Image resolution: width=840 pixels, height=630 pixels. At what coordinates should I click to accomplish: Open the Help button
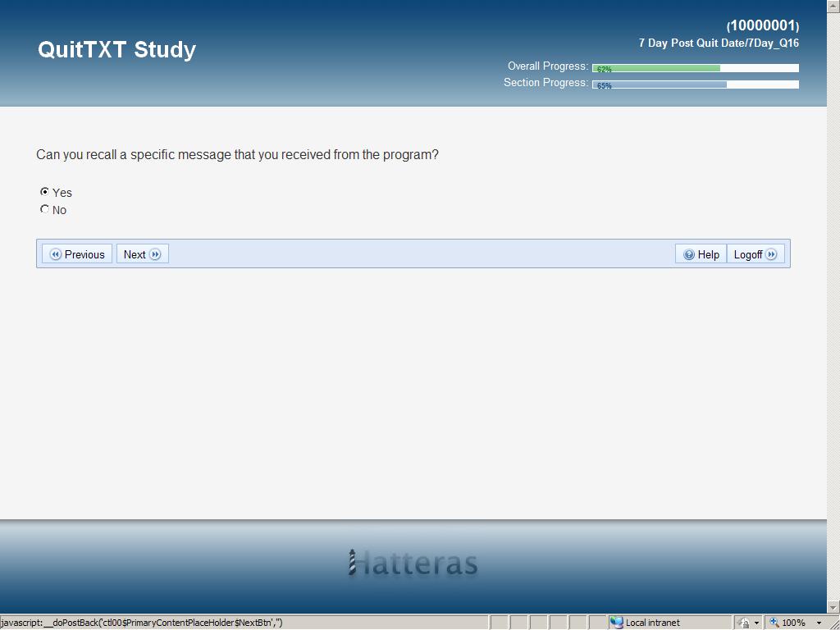(x=701, y=254)
